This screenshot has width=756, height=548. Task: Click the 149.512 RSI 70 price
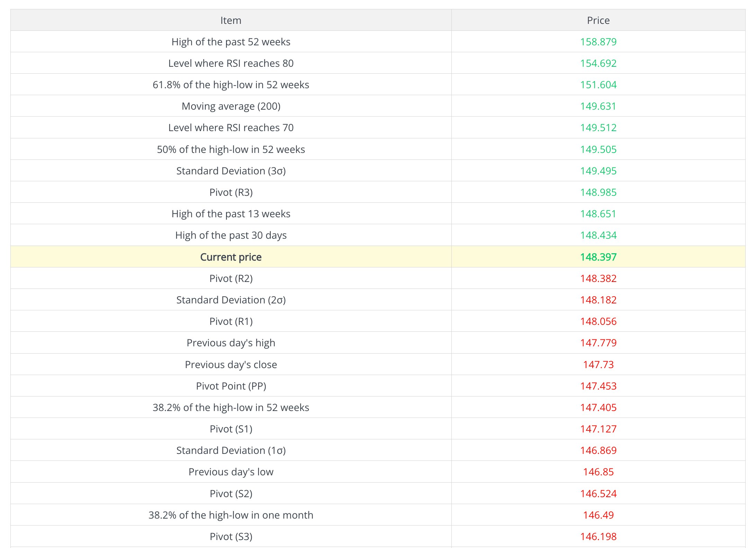pos(598,128)
